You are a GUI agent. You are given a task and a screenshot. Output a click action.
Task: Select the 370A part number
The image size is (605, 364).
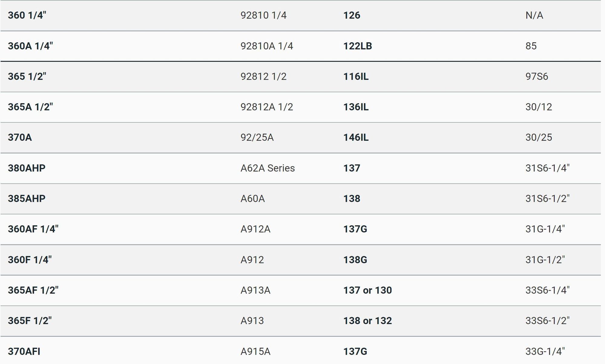pos(20,138)
